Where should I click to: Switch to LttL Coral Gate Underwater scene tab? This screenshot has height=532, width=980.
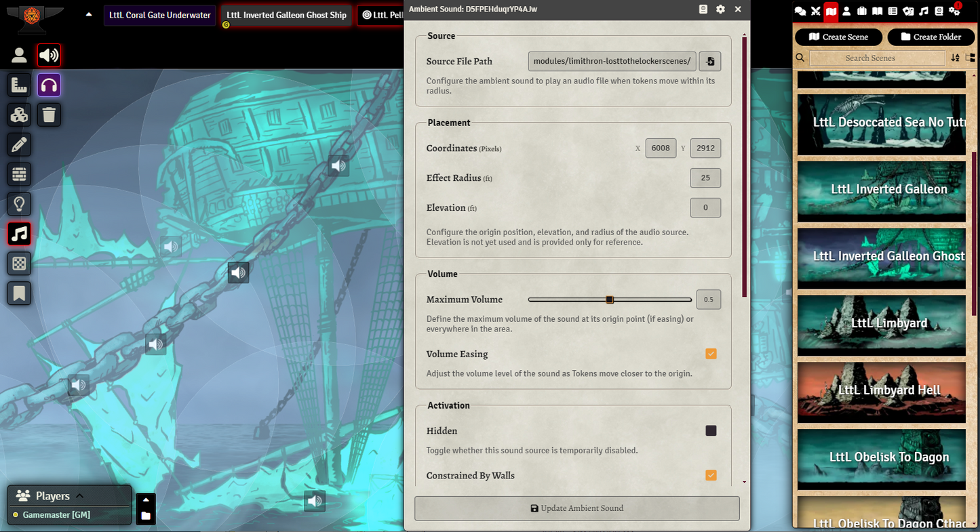pyautogui.click(x=159, y=15)
